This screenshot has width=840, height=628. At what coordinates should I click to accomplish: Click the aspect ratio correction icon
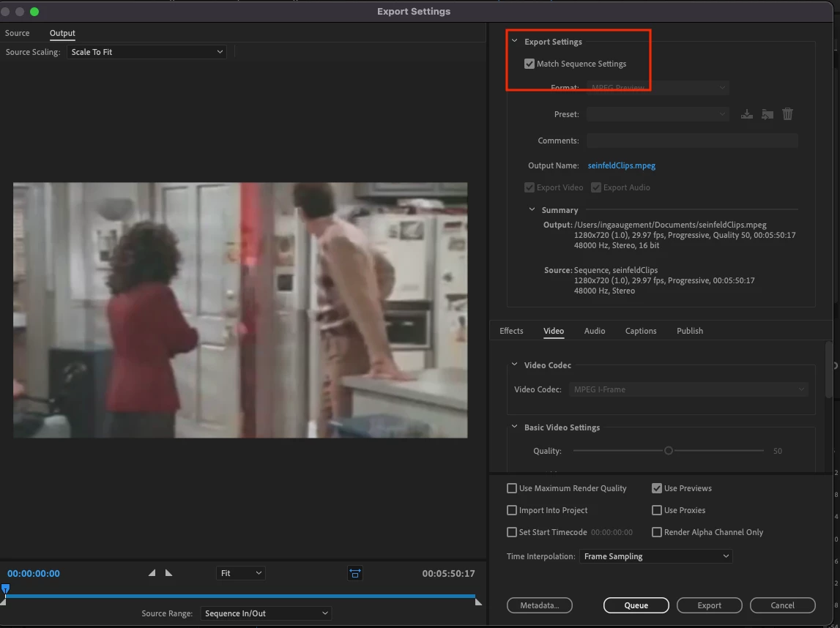point(354,573)
